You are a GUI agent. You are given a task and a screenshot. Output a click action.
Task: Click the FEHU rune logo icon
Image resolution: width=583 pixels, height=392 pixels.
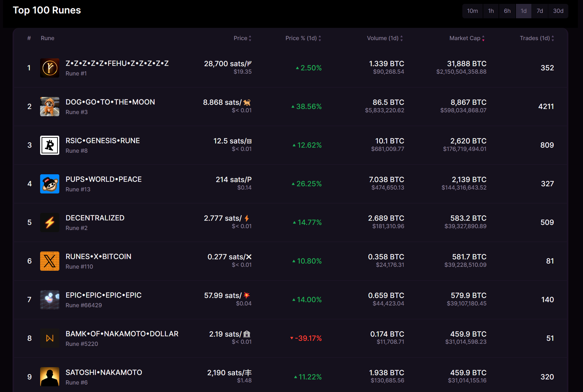(50, 68)
